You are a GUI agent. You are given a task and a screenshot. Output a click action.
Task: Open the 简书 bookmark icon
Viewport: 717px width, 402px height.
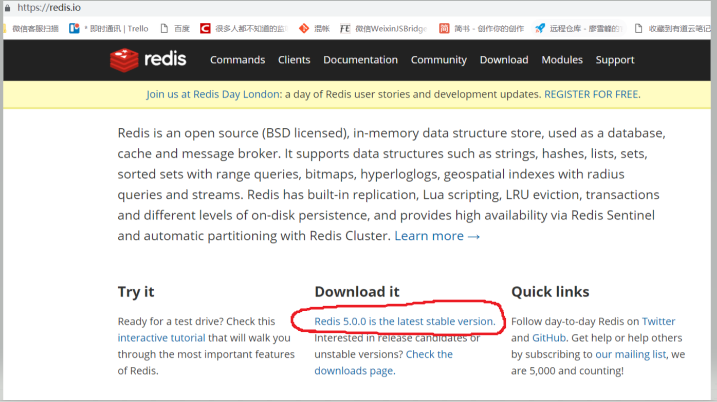444,28
